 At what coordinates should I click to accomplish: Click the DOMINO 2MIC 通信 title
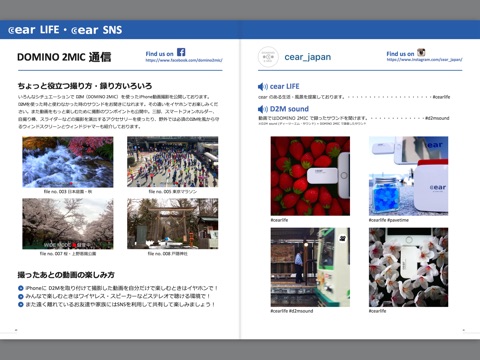pyautogui.click(x=64, y=57)
